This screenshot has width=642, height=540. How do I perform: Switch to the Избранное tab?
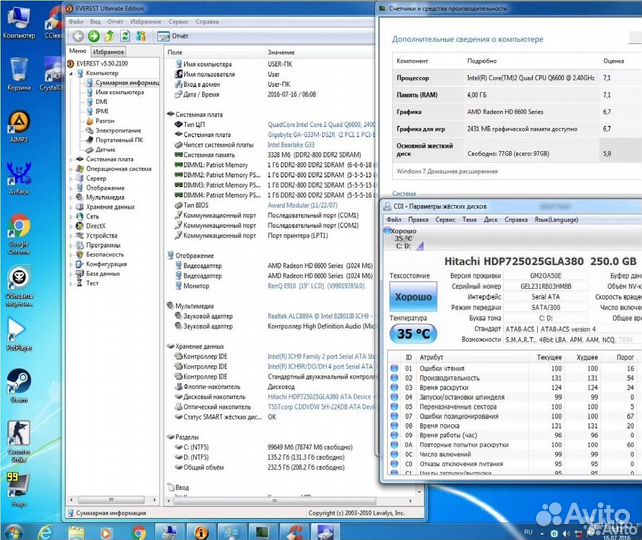click(108, 51)
